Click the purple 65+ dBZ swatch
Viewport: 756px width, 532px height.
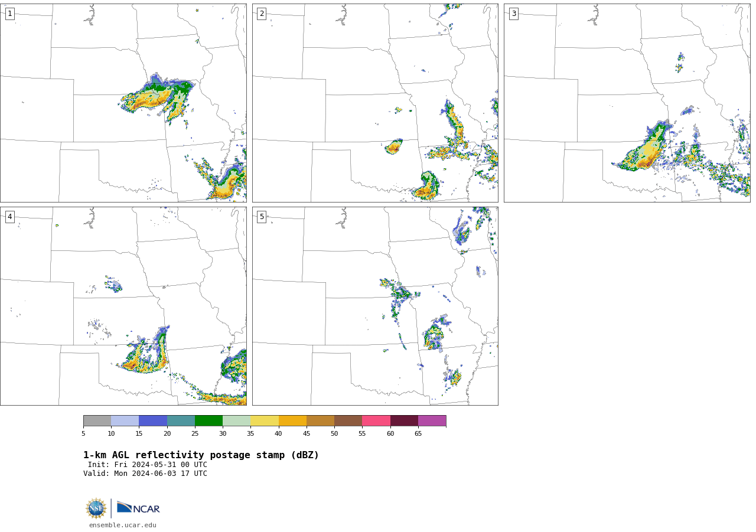click(x=432, y=421)
